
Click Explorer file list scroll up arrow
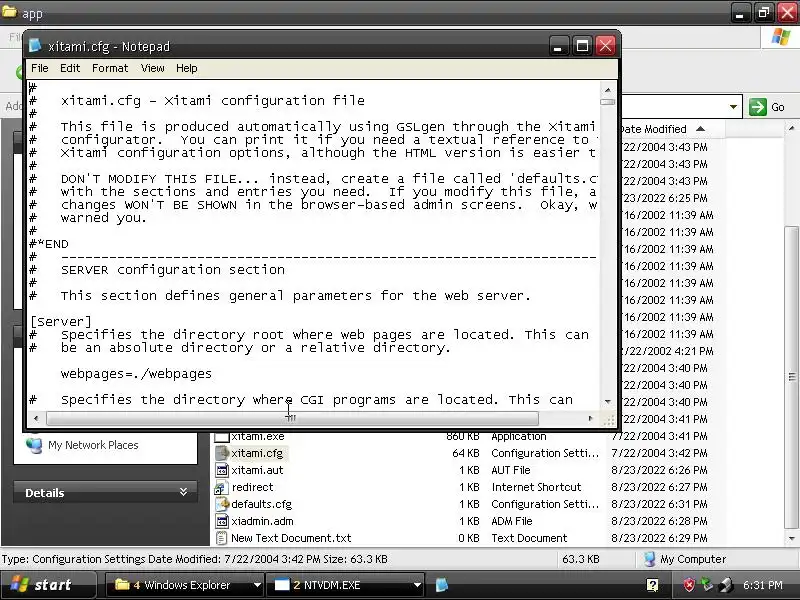coord(791,128)
